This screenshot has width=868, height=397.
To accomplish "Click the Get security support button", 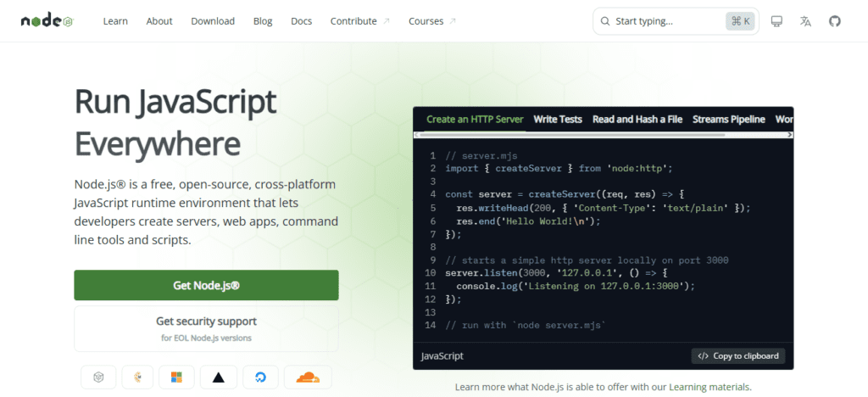I will [x=206, y=329].
